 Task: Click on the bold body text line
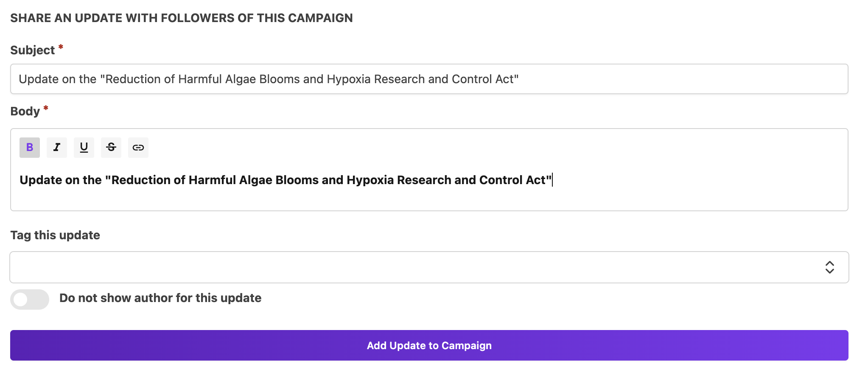[286, 180]
